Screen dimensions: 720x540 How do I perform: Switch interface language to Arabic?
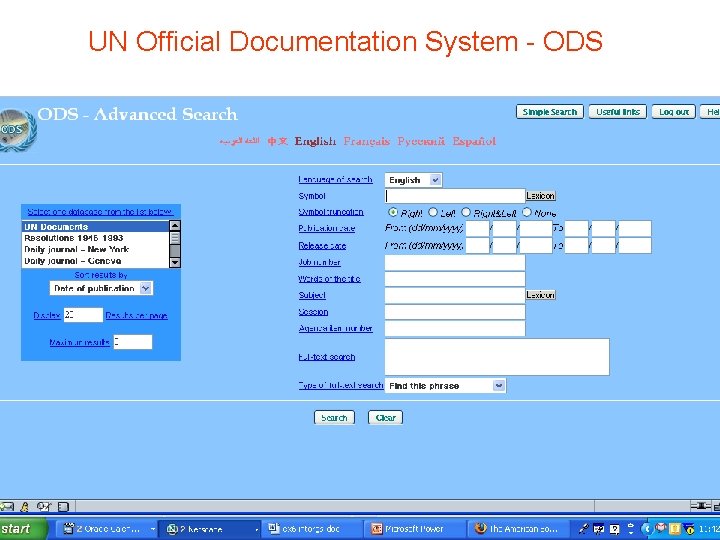point(239,141)
